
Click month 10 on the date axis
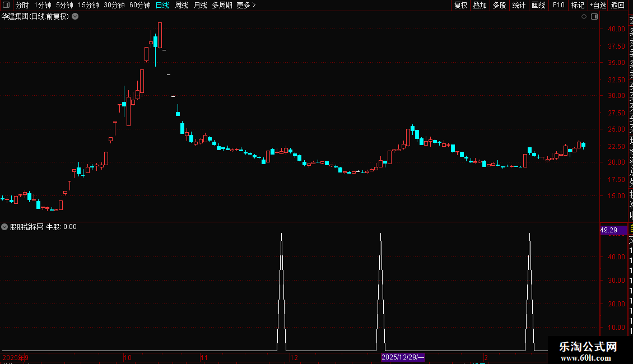[128, 357]
